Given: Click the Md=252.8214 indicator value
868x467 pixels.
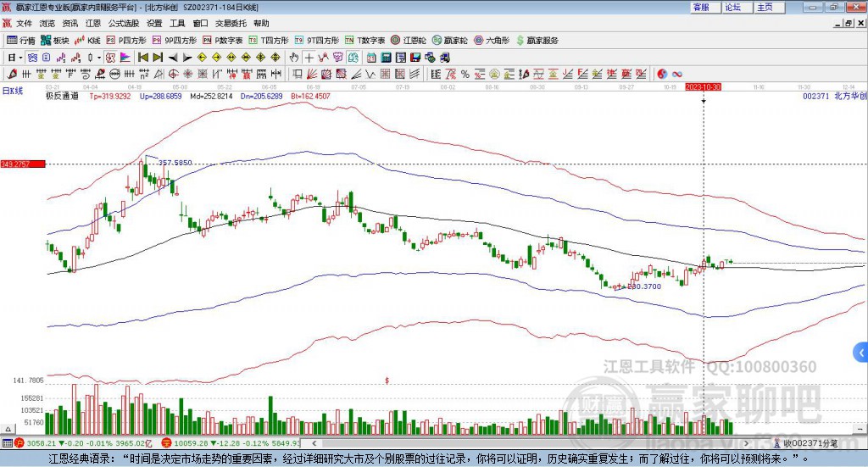Looking at the screenshot, I should [x=211, y=96].
